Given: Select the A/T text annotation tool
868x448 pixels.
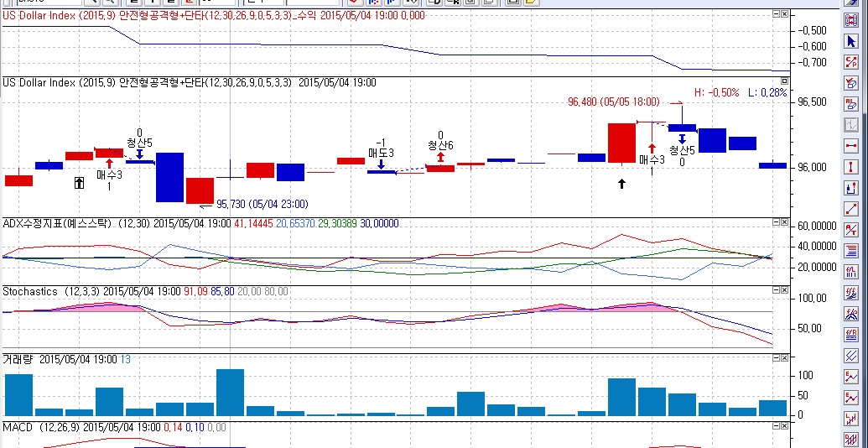Looking at the screenshot, I should (851, 230).
